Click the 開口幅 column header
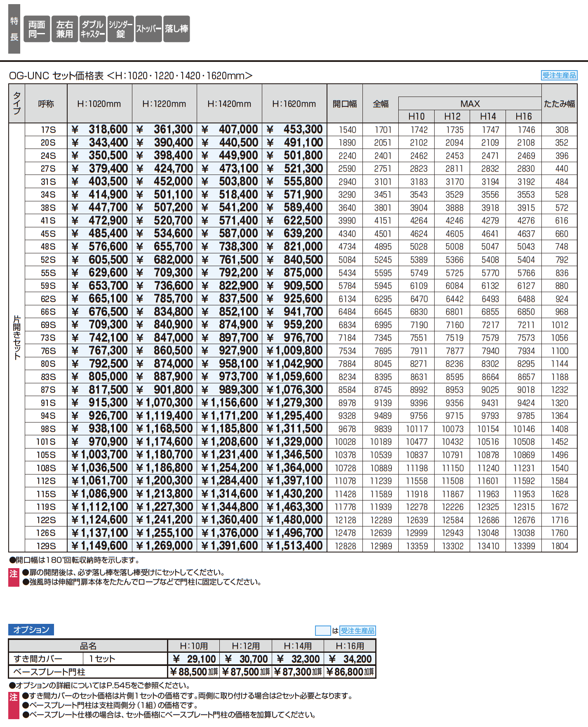 (x=345, y=104)
